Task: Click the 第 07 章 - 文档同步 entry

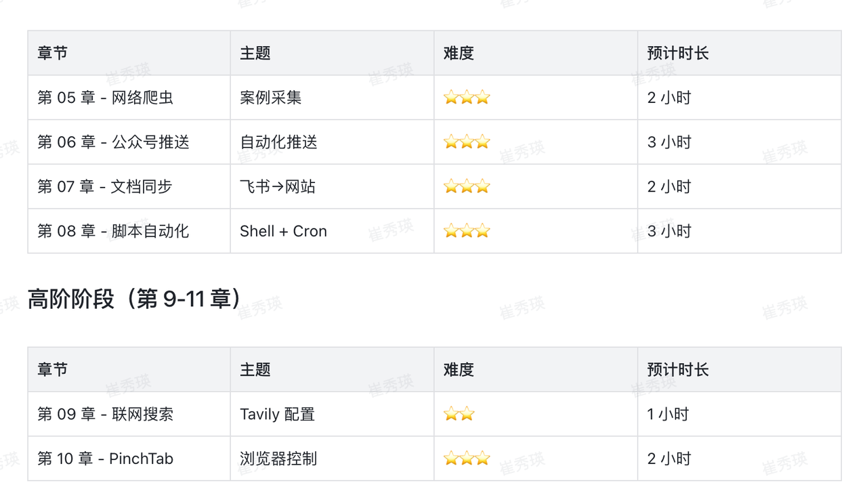Action: tap(106, 187)
